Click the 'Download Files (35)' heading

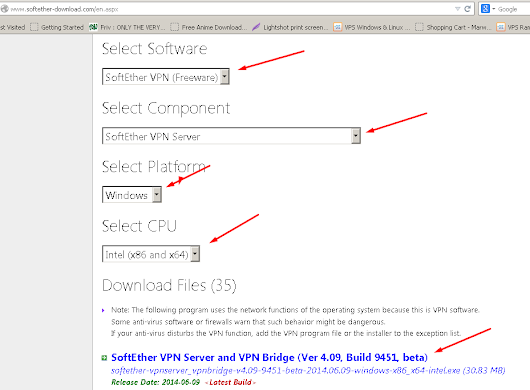click(169, 286)
